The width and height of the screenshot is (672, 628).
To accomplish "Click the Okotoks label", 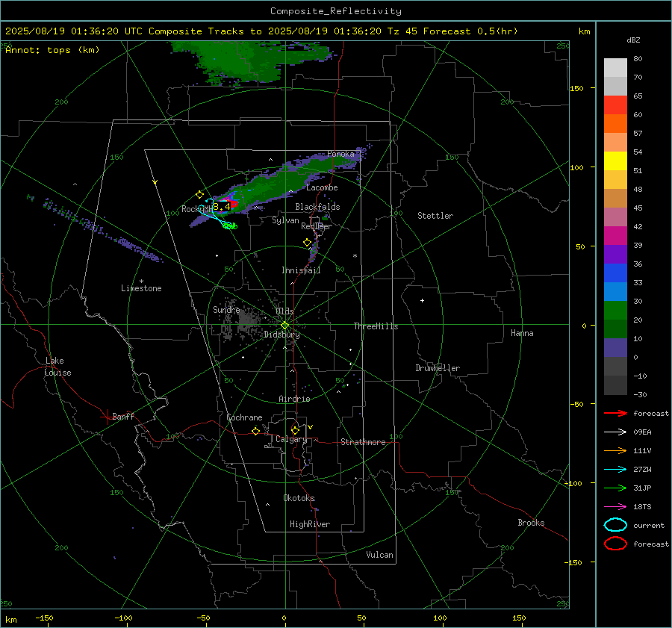I will [x=299, y=498].
